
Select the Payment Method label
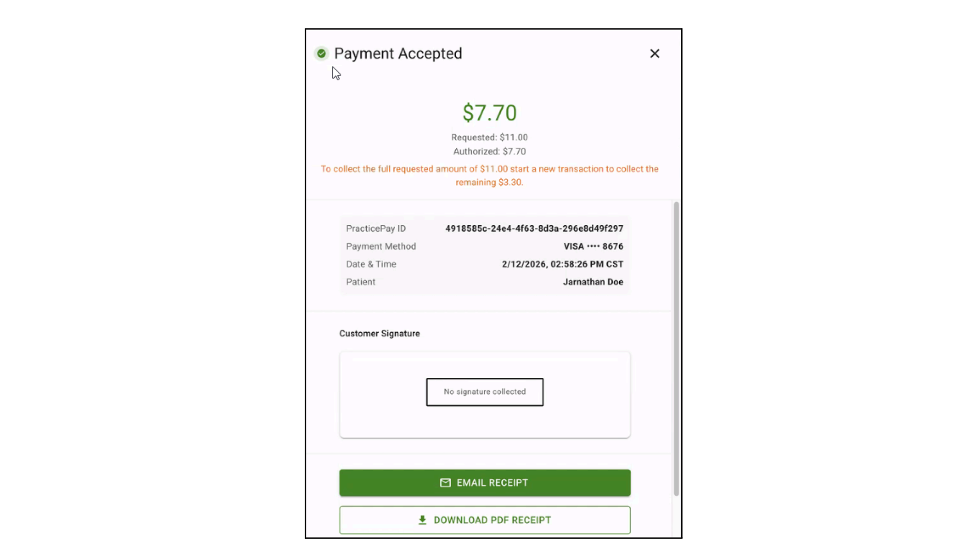point(381,246)
